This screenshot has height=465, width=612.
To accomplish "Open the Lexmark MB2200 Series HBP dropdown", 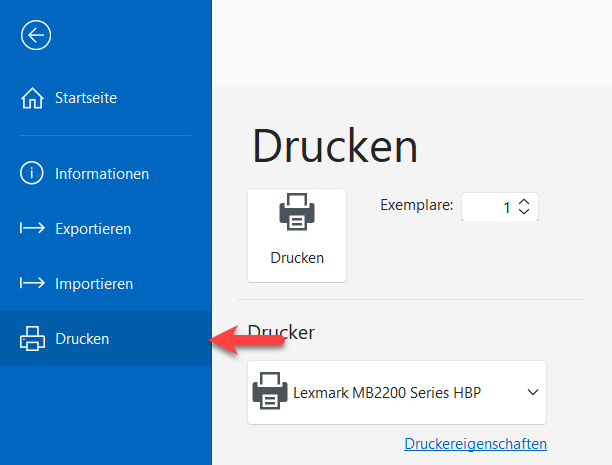I will pyautogui.click(x=387, y=392).
